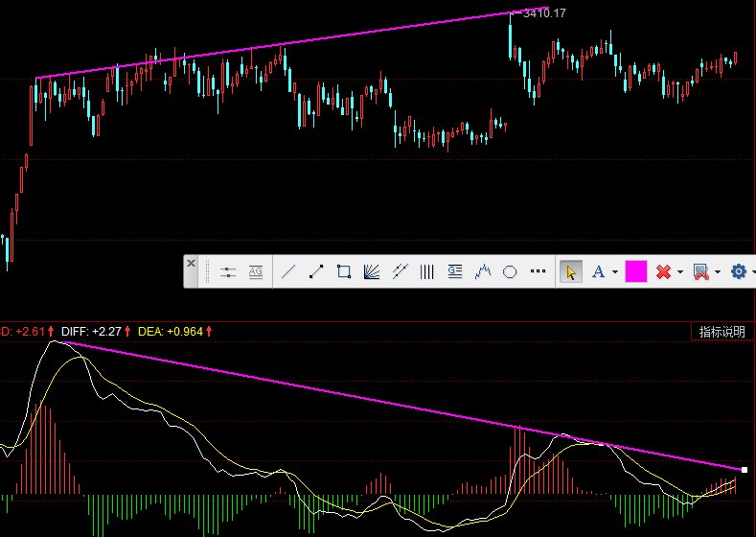Select the Gann fan lines tool

click(x=372, y=272)
